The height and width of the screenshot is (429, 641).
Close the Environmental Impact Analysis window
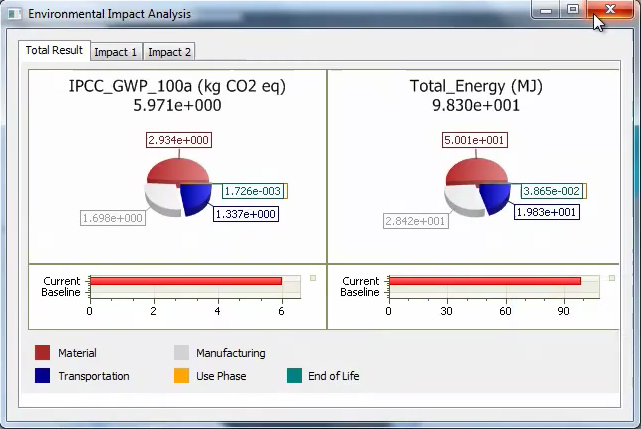click(x=609, y=10)
